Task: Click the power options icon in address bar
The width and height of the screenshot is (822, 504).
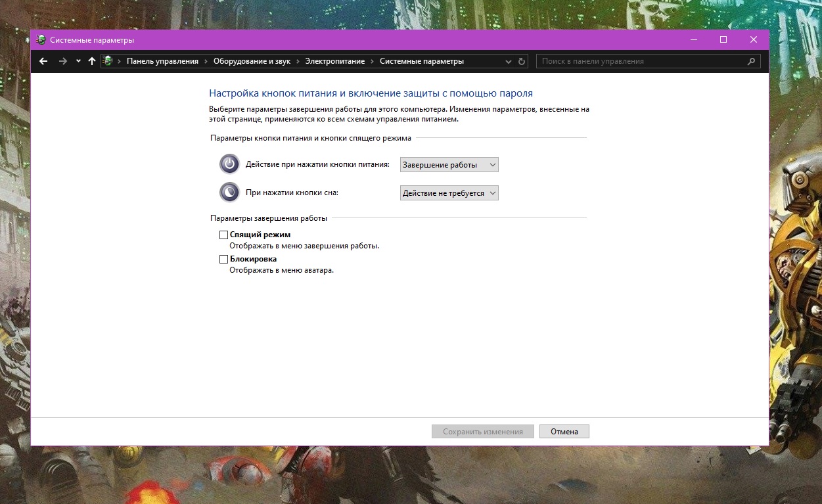Action: [108, 61]
